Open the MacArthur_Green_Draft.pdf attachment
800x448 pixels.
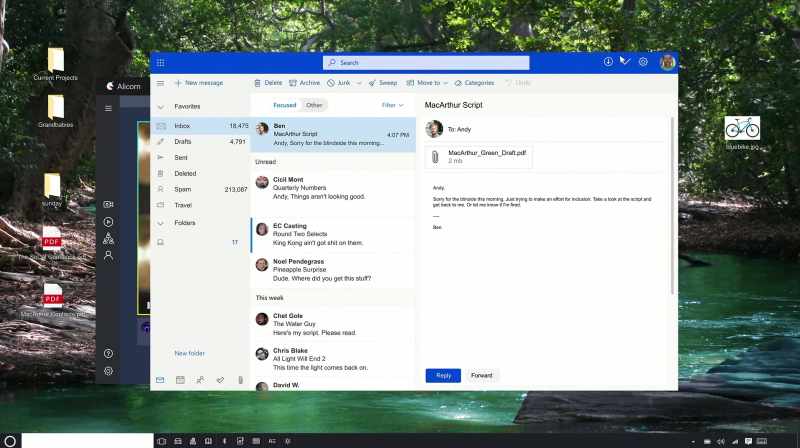(x=479, y=157)
